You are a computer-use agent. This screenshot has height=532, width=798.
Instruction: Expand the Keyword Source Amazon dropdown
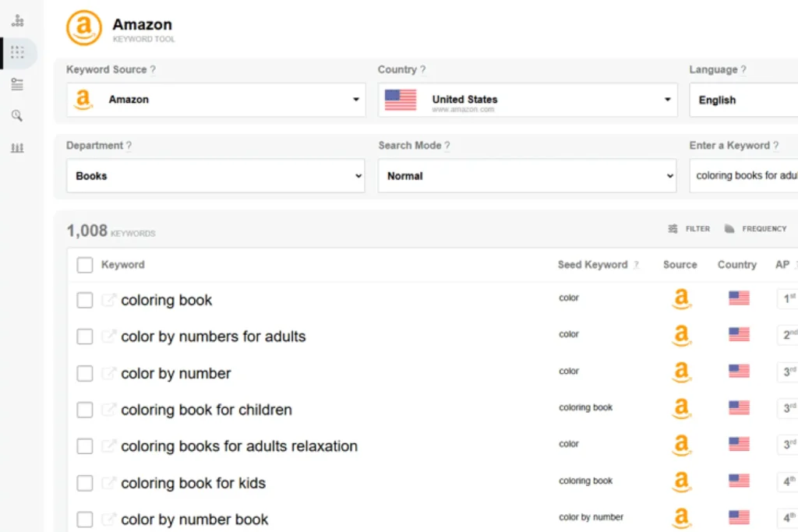click(x=216, y=100)
